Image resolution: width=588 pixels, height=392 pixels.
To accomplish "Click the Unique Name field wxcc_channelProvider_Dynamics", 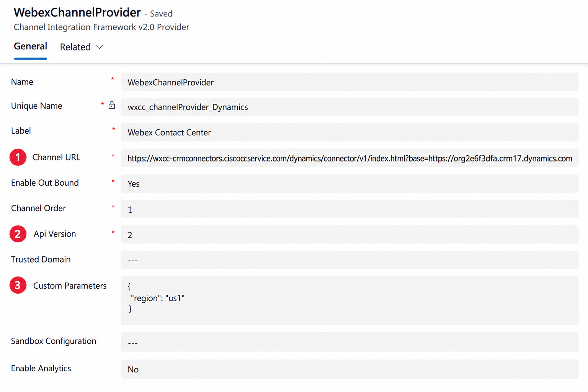I will click(x=350, y=107).
